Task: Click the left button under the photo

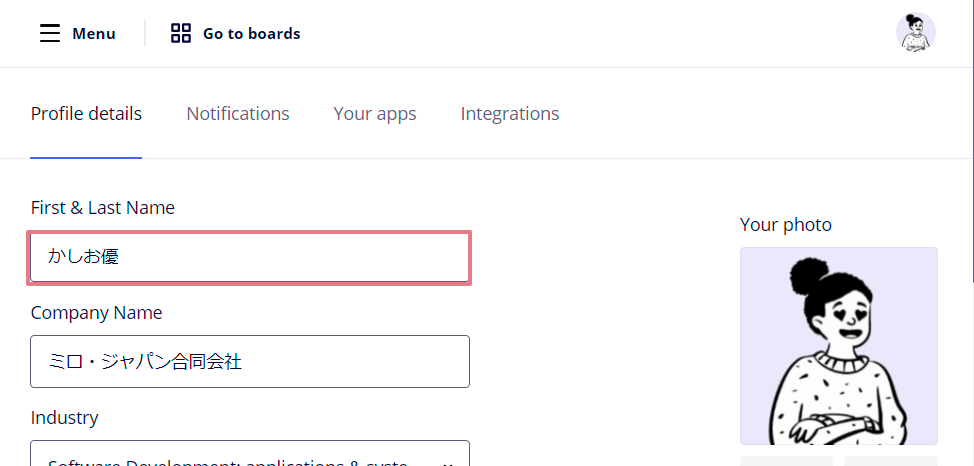Action: (786, 460)
